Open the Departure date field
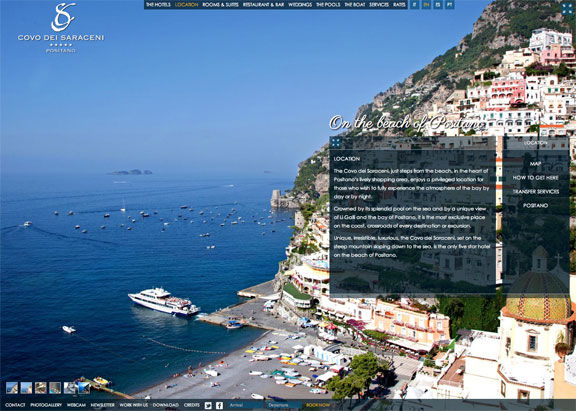Viewport: 576px width, 411px height. coord(284,405)
